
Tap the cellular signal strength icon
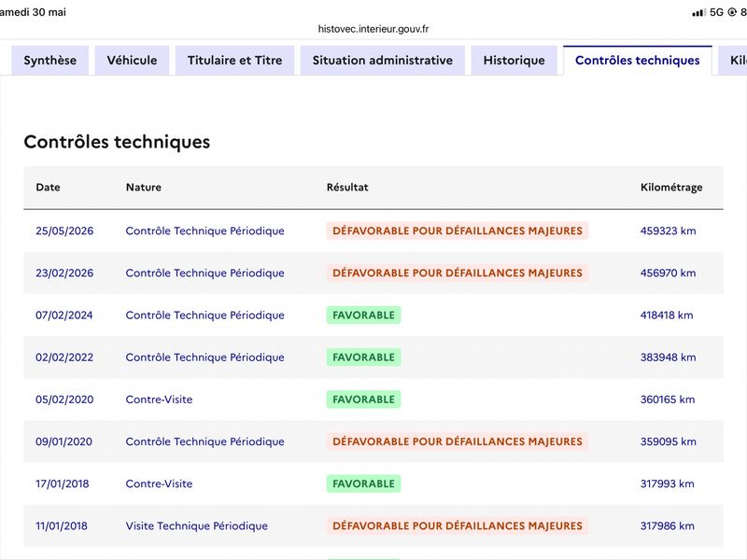[x=698, y=13]
